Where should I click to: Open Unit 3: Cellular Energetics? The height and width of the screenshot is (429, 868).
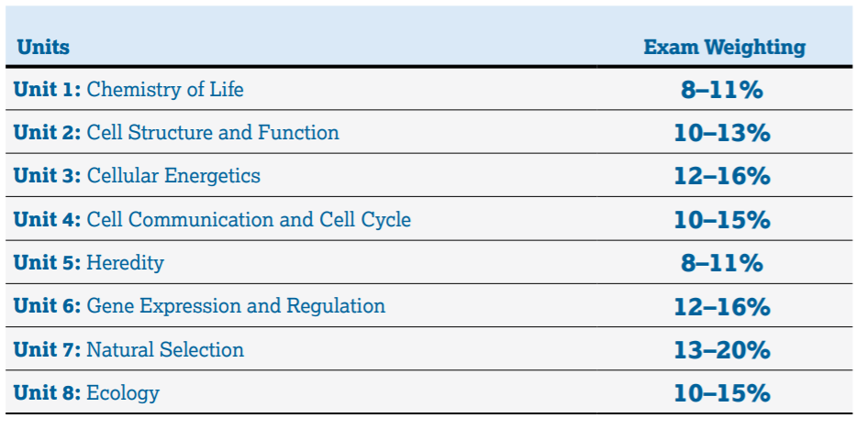[137, 176]
